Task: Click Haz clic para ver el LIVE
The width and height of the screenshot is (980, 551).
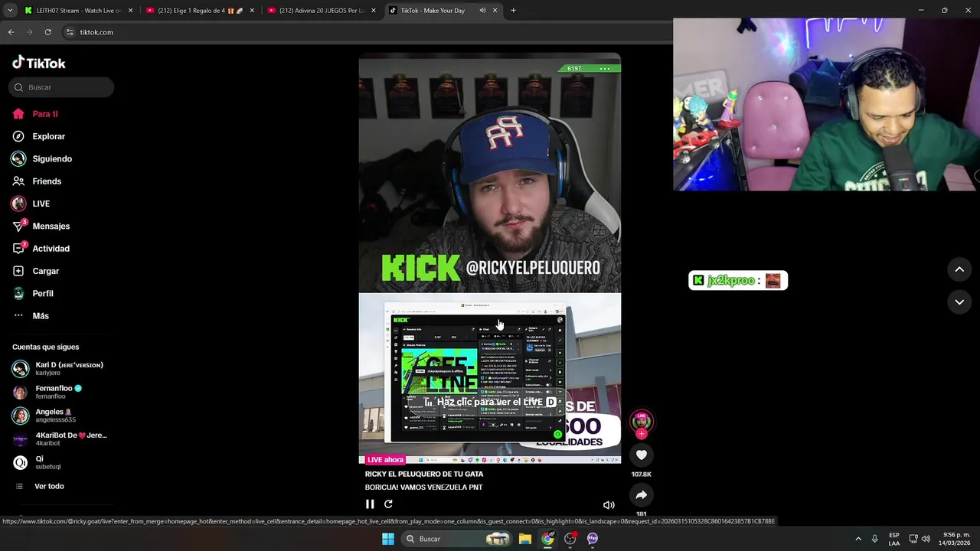Action: point(490,402)
